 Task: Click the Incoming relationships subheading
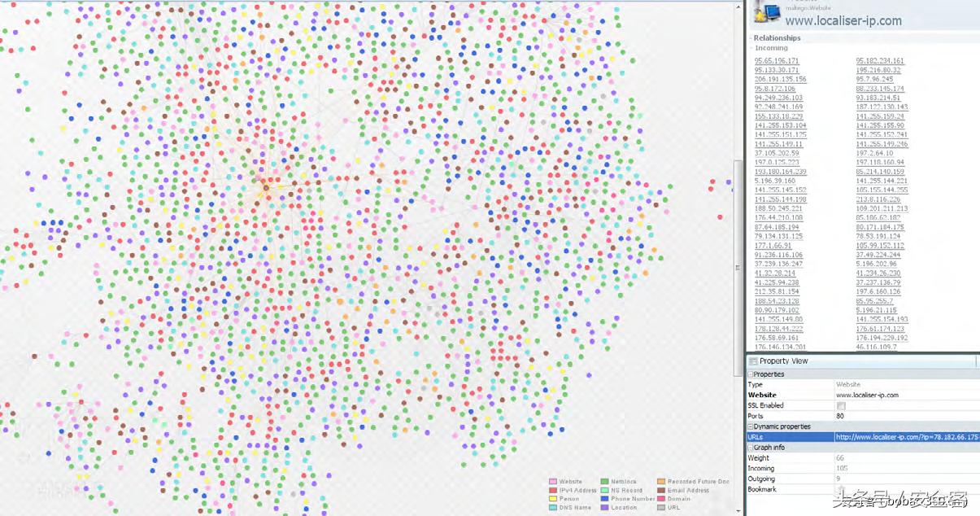[771, 48]
